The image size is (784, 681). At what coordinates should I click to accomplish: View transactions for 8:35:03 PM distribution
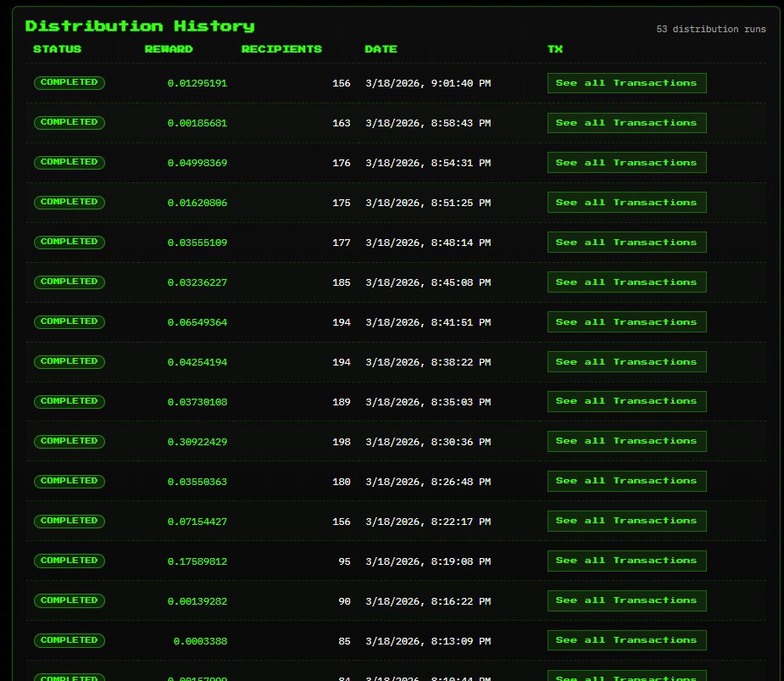click(x=626, y=402)
